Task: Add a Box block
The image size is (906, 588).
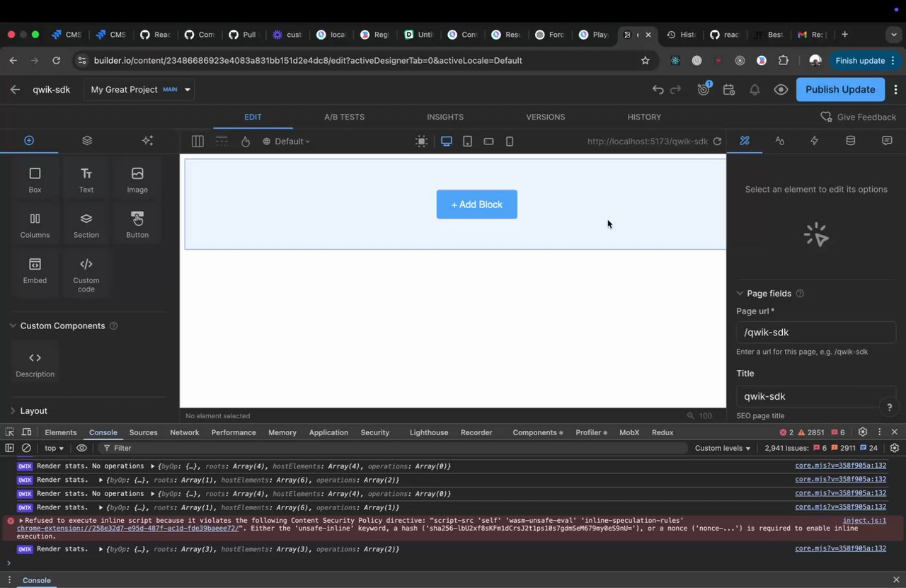Action: 35,180
